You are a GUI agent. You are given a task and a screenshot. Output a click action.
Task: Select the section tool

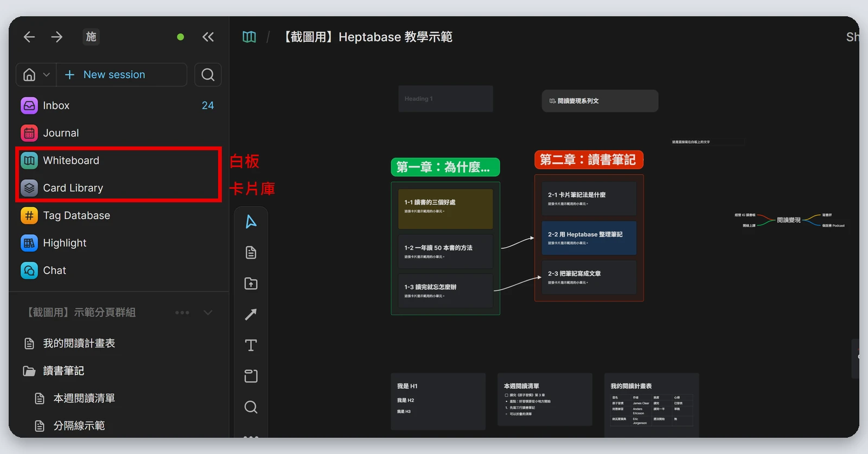click(251, 376)
